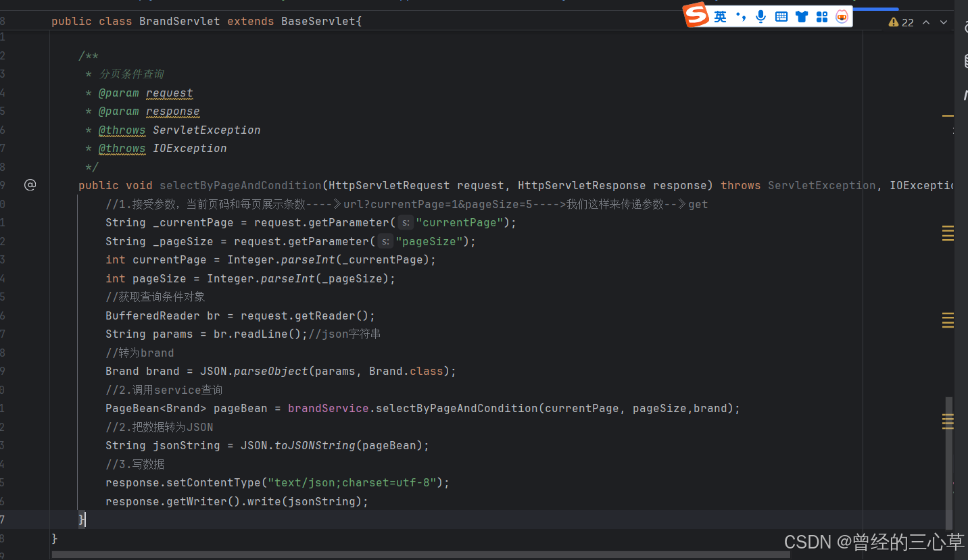Click the "readLine" method call

coord(261,334)
